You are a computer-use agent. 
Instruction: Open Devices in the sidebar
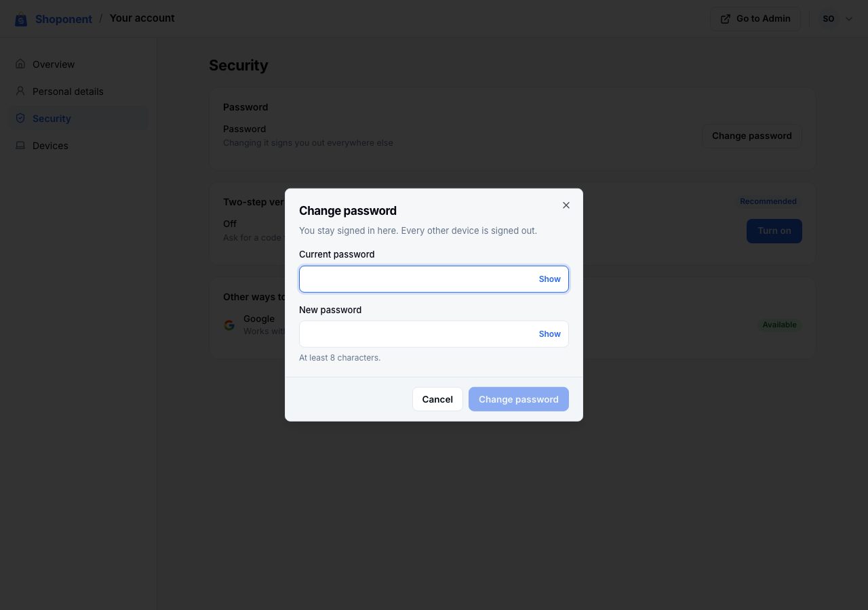pos(78,146)
